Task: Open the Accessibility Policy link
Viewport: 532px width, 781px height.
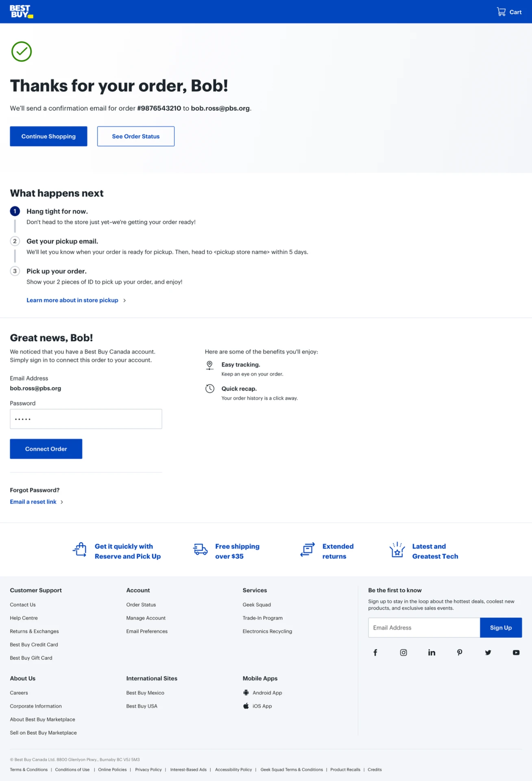Action: click(x=233, y=770)
